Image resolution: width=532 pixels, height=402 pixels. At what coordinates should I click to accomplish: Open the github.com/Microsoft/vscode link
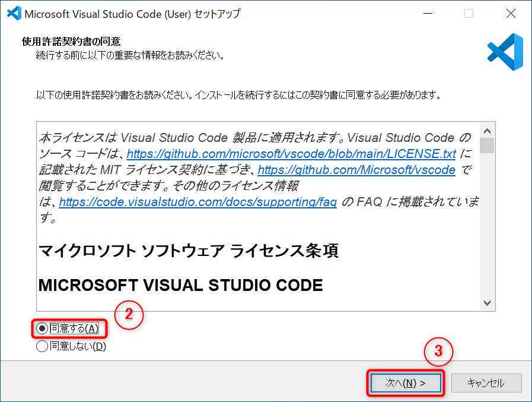(x=356, y=170)
